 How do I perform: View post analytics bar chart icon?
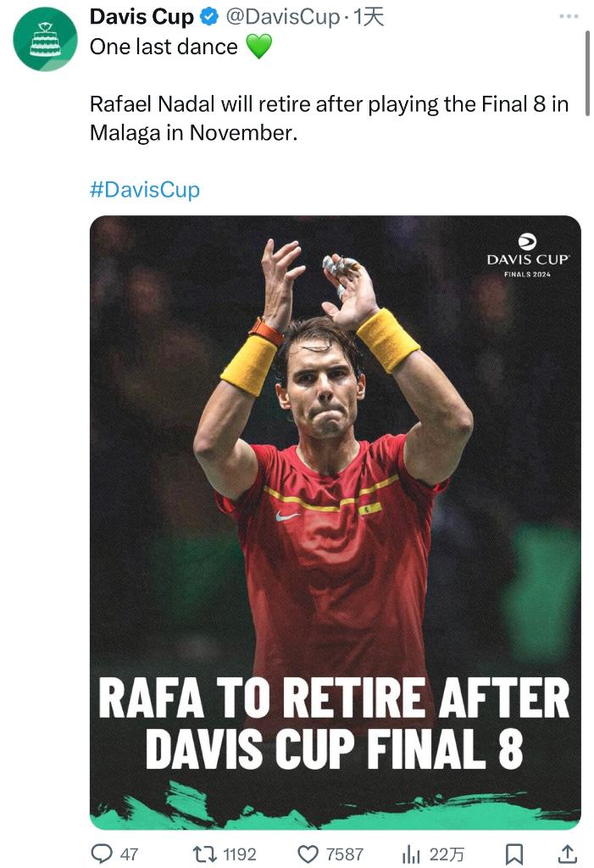click(412, 854)
